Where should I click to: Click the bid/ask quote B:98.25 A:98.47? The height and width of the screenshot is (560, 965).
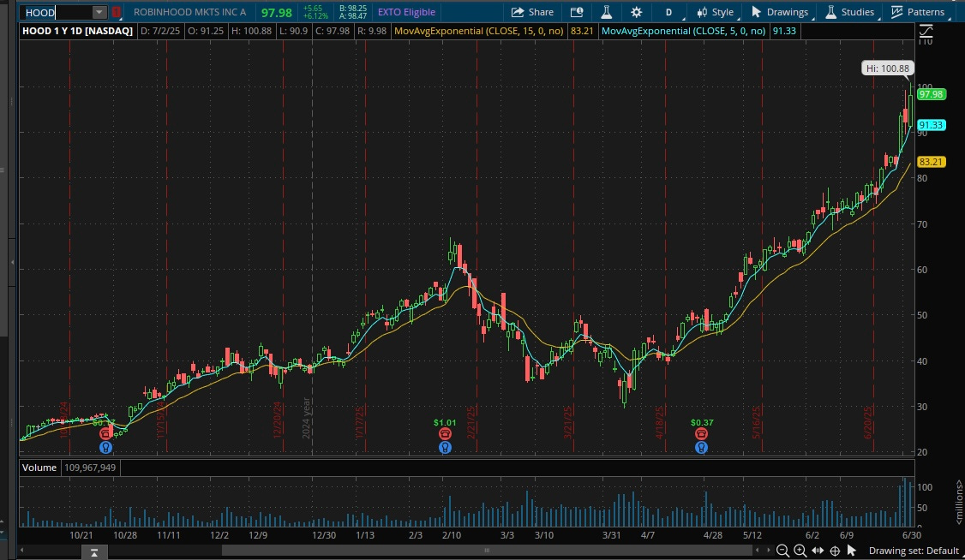(x=352, y=12)
